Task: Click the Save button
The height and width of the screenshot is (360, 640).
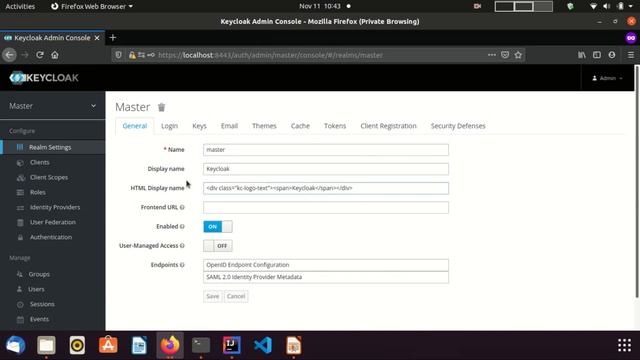Action: [x=213, y=296]
